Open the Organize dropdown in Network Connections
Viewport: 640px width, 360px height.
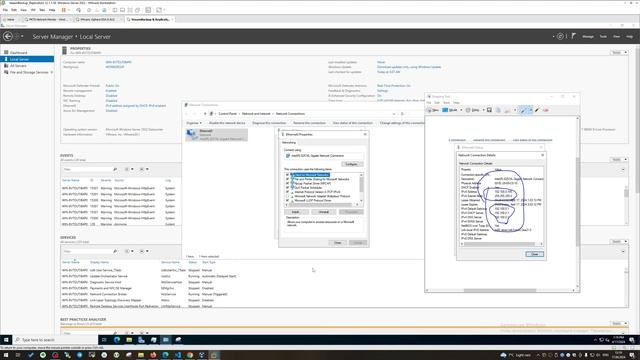(x=193, y=123)
